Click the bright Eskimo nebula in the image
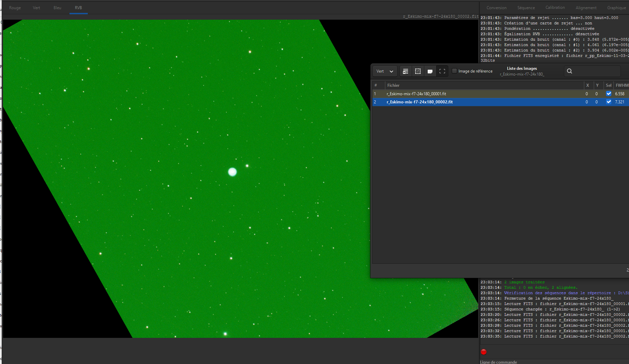Viewport: 629px width, 364px height. point(232,172)
